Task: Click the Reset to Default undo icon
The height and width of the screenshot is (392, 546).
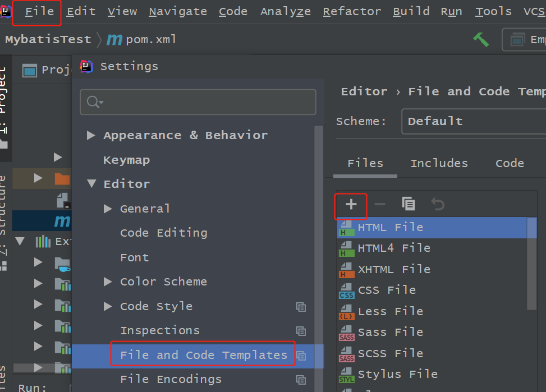Action: click(437, 204)
